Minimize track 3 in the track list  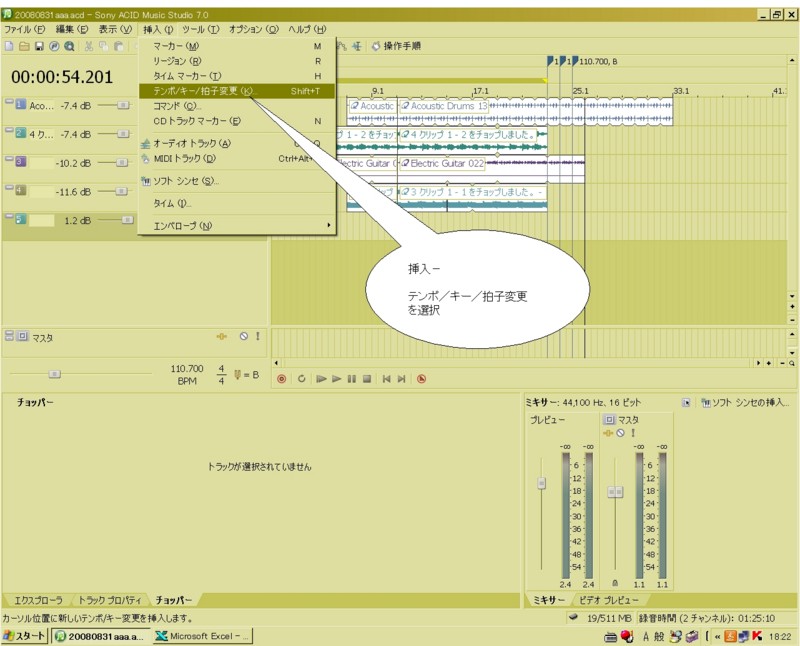click(x=9, y=159)
